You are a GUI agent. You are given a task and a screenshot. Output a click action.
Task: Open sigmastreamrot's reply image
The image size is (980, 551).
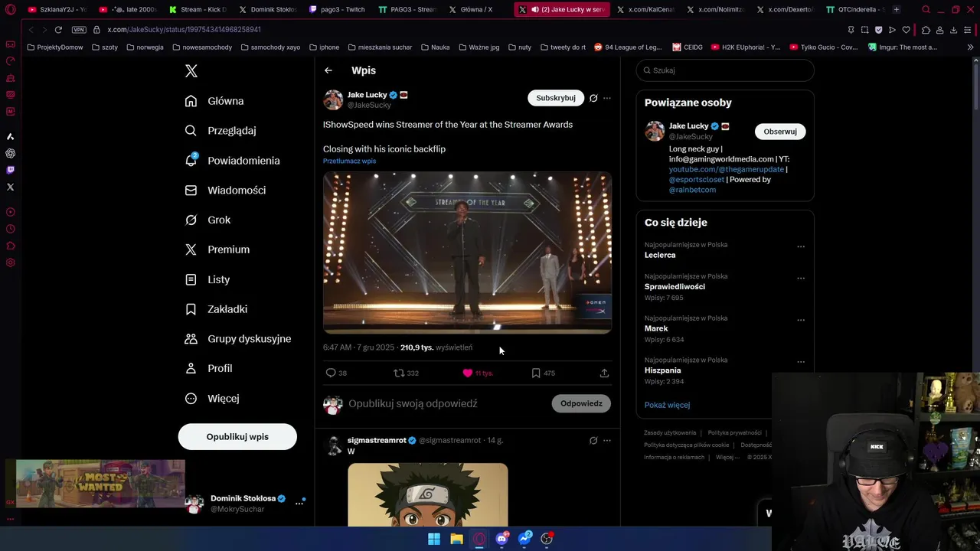pos(428,494)
